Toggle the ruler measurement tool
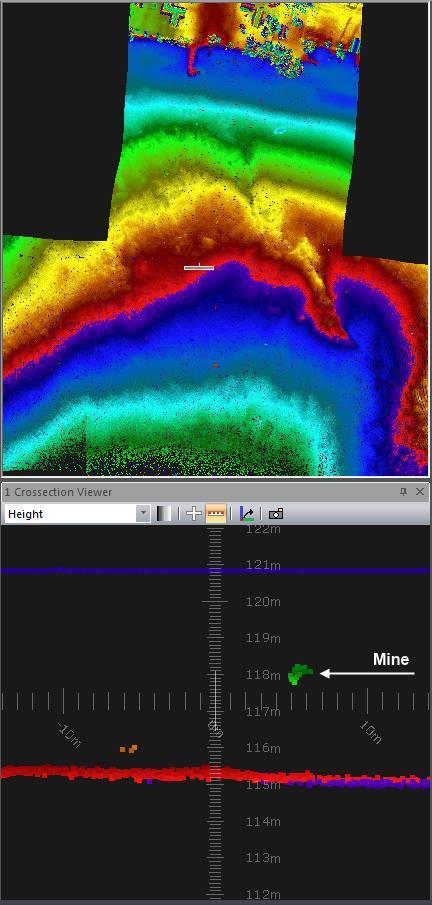 click(x=215, y=514)
